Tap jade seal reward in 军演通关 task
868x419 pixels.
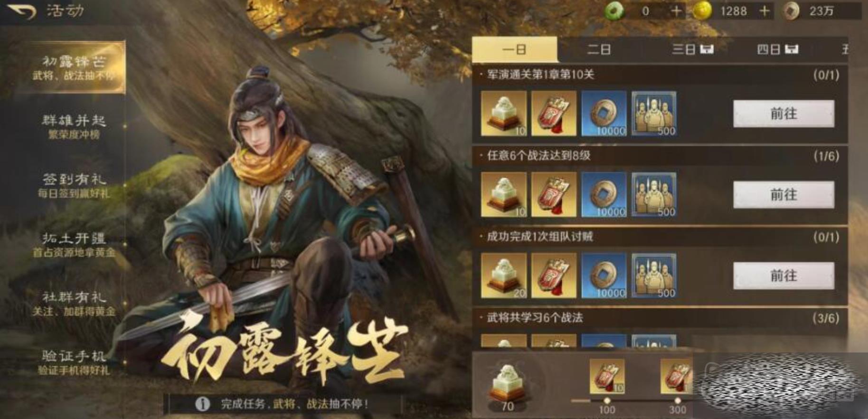coord(504,114)
